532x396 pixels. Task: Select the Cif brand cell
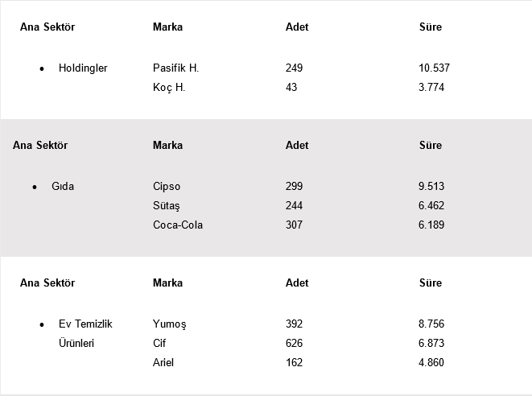pyautogui.click(x=159, y=344)
